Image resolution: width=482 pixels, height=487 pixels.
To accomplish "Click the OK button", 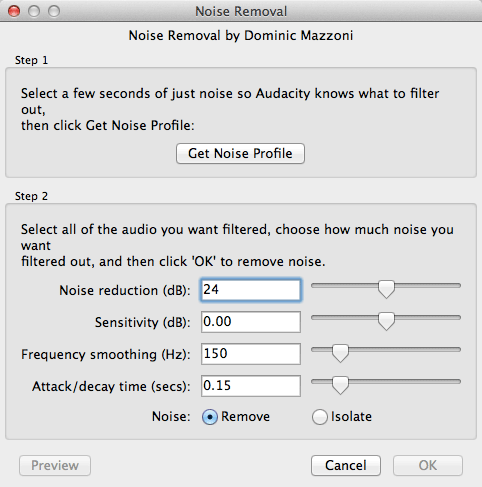I will (428, 465).
